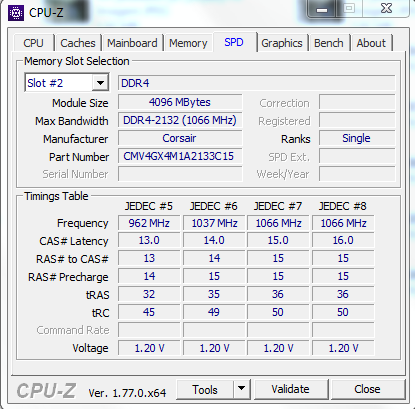Open the Tools dropdown arrow
This screenshot has height=409, width=415.
(x=242, y=388)
